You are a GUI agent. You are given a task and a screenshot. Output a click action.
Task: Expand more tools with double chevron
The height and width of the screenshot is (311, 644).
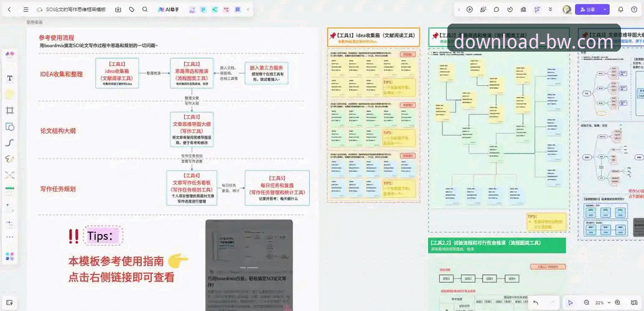(x=551, y=9)
